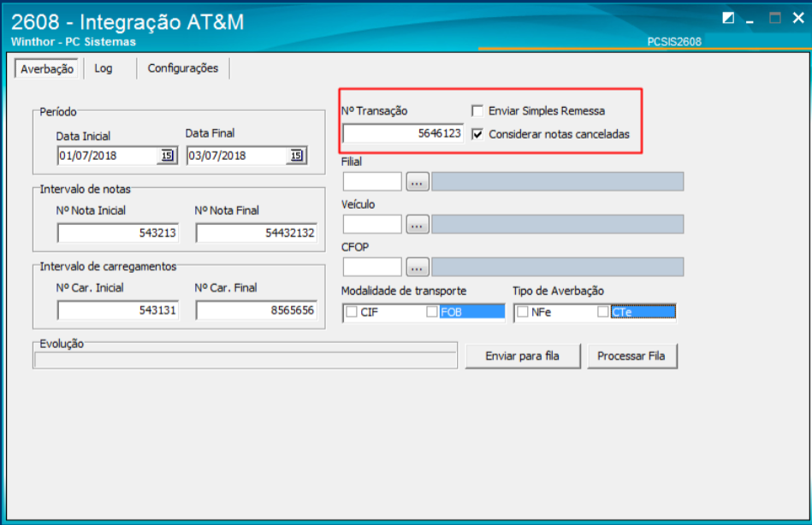Click the Intervalo de notas group title
Viewport: 812px width, 525px height.
(85, 189)
